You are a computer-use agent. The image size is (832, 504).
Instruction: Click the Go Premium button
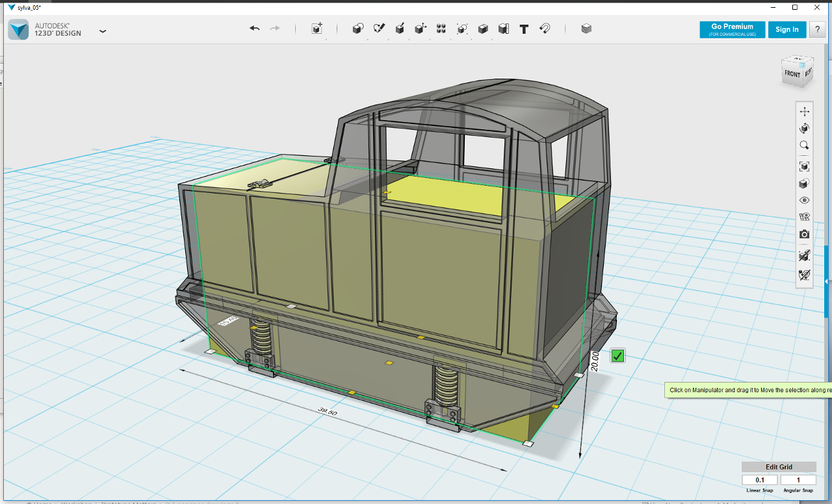point(732,29)
